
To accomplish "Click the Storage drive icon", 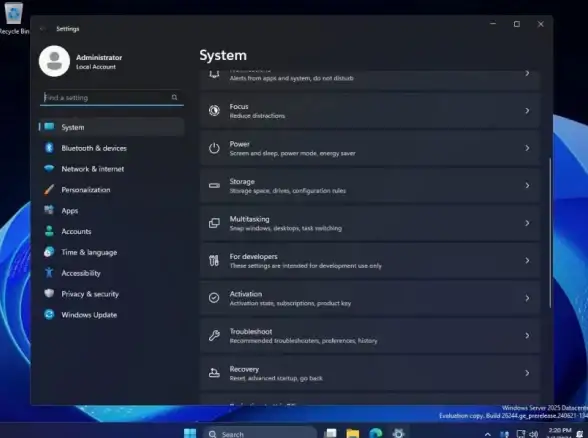I will pos(214,186).
